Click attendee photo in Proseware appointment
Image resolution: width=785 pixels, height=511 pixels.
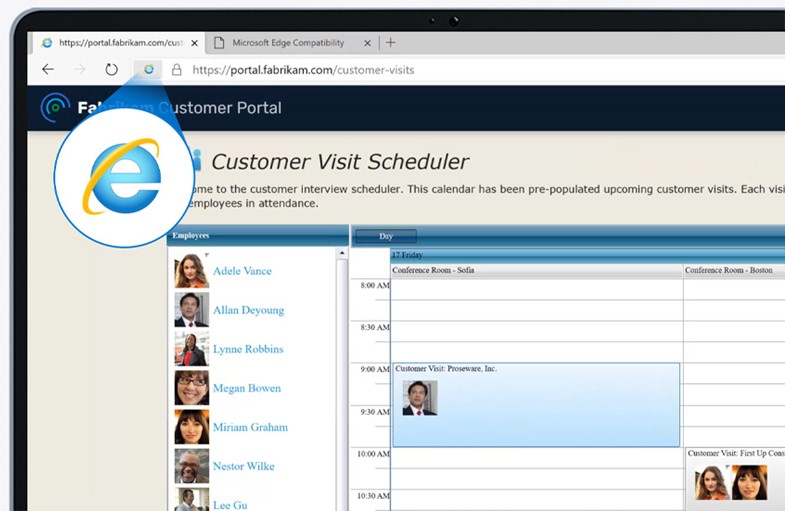(x=420, y=398)
